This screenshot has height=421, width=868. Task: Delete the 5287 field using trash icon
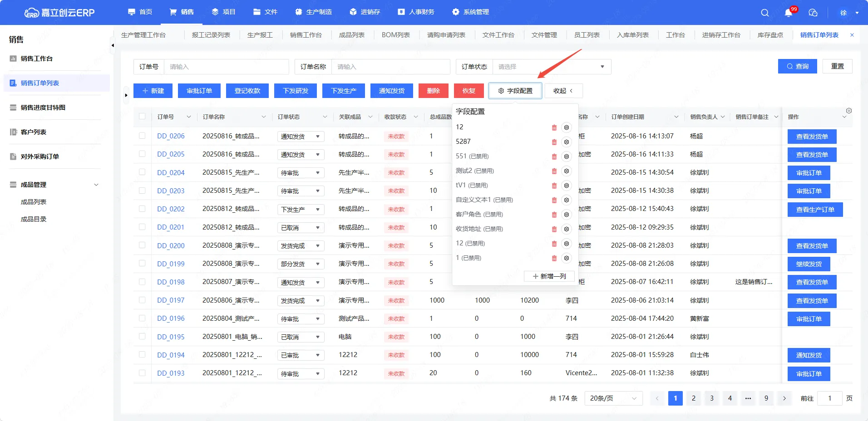pos(554,142)
